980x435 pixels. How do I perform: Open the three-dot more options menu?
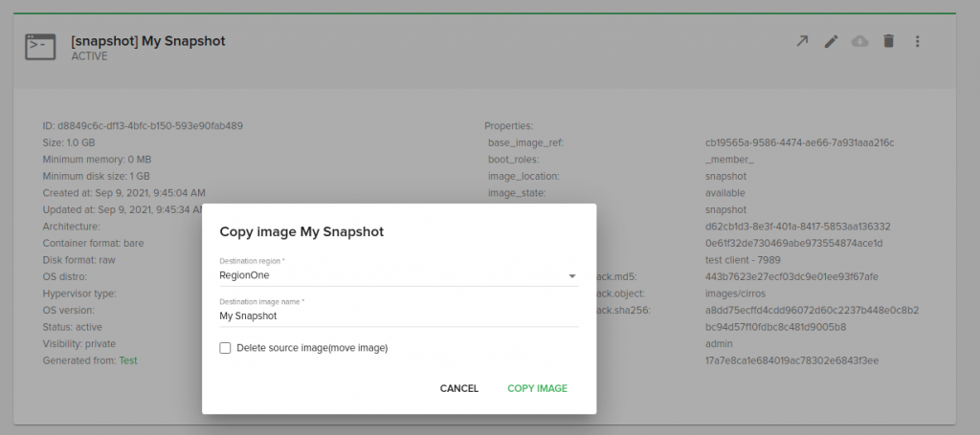point(917,41)
